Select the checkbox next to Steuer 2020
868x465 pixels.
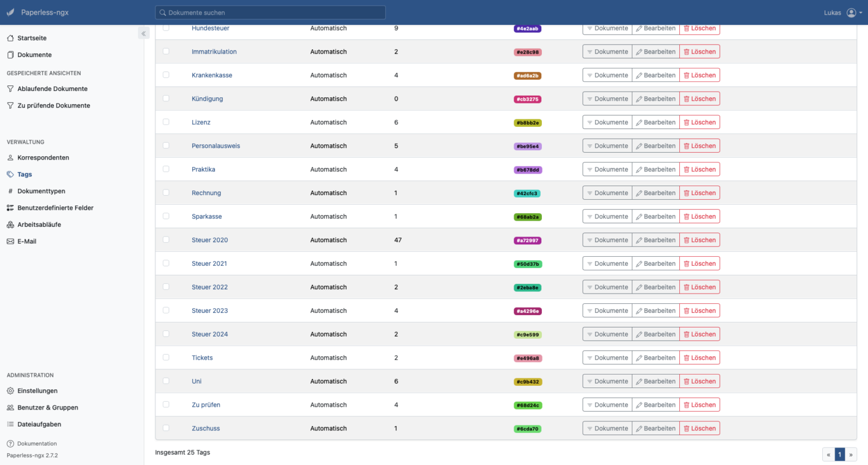point(166,239)
